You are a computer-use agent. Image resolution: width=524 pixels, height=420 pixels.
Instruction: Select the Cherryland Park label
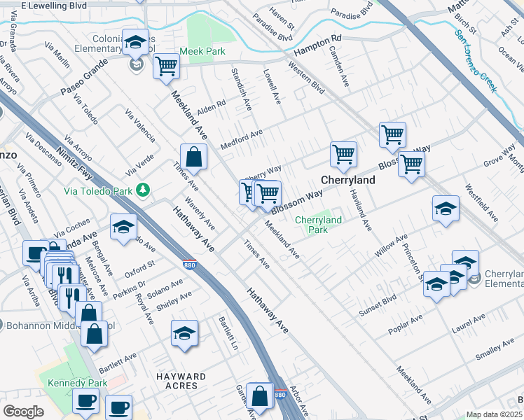tap(318, 224)
